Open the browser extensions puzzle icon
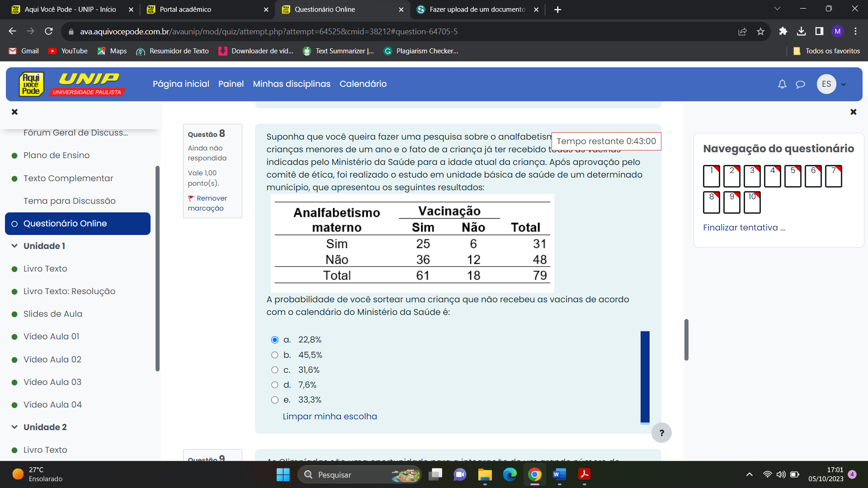The width and height of the screenshot is (868, 488). pos(783,31)
